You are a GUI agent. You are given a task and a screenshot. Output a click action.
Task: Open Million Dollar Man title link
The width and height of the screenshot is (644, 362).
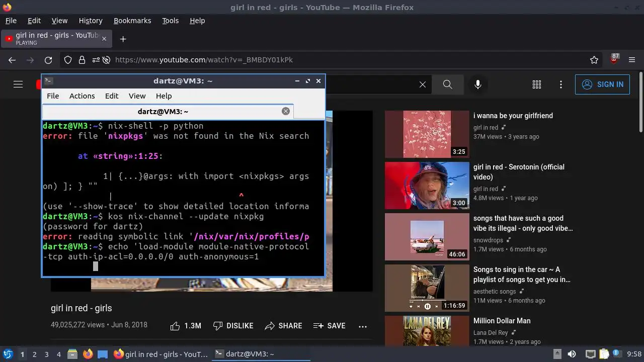(502, 321)
